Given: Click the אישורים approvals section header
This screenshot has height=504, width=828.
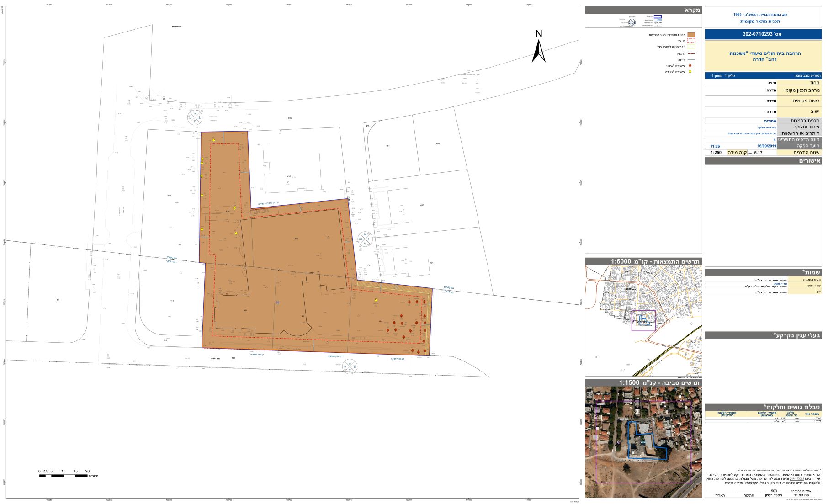Looking at the screenshot, I should 763,161.
